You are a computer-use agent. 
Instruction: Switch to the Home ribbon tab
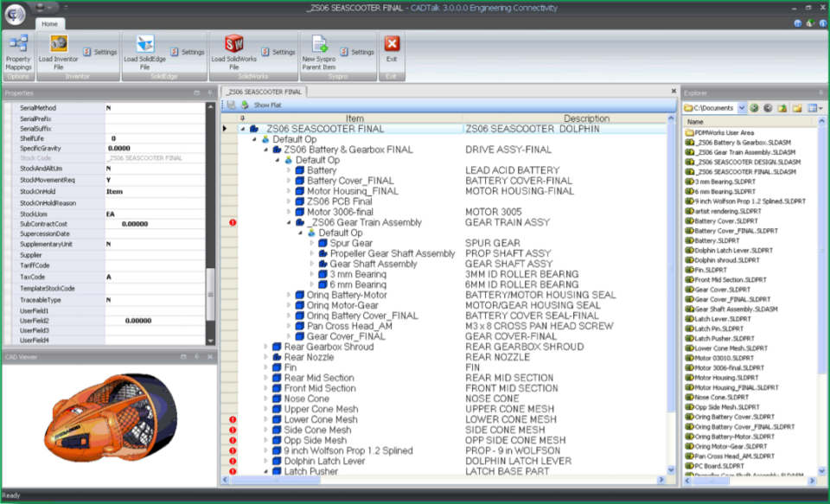pyautogui.click(x=49, y=24)
